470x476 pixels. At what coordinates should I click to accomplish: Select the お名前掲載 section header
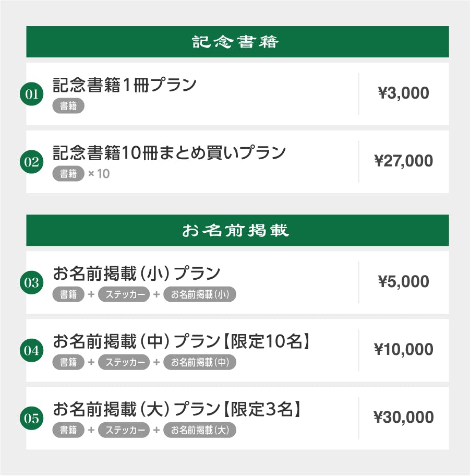237,230
